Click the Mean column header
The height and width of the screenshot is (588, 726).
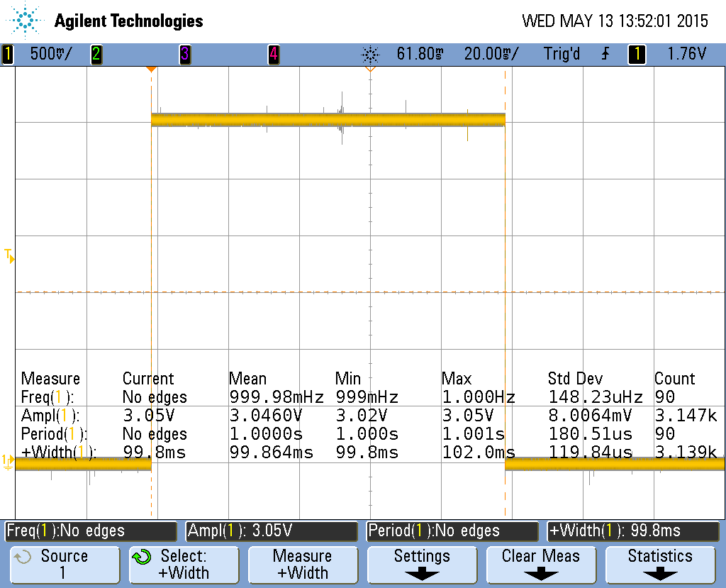coord(247,379)
